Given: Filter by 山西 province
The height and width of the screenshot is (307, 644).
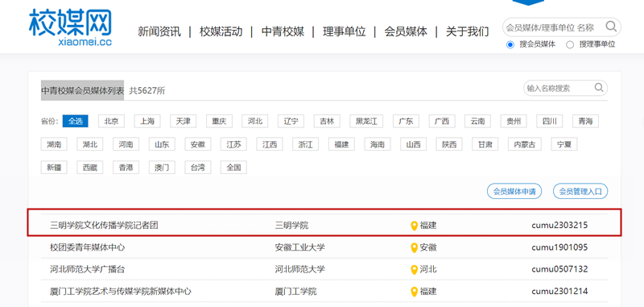Looking at the screenshot, I should 413,144.
